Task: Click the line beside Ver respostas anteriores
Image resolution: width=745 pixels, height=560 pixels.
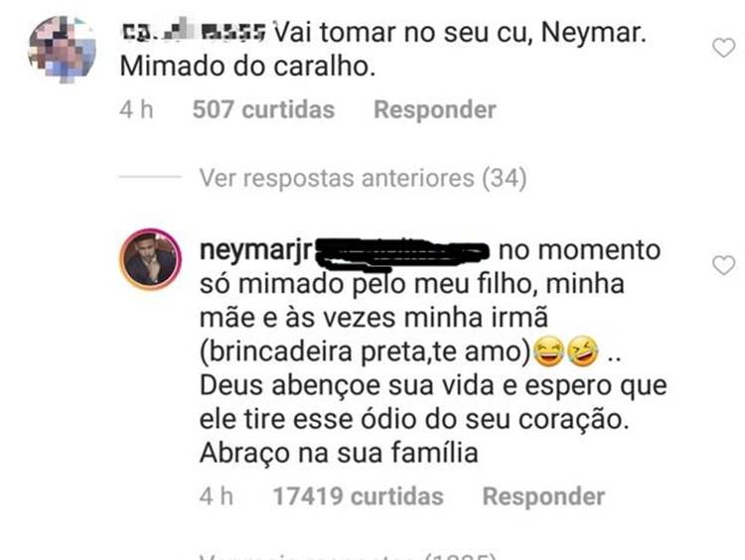Action: 149,179
